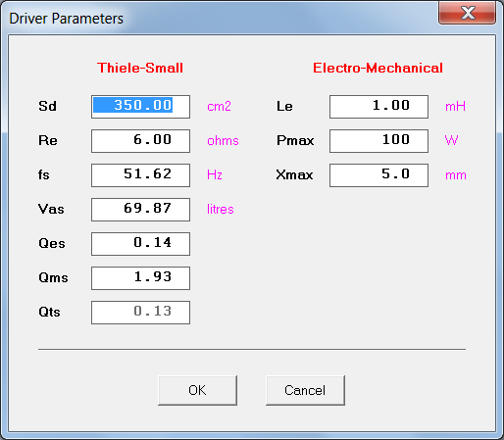Click the Xmax label

[294, 174]
